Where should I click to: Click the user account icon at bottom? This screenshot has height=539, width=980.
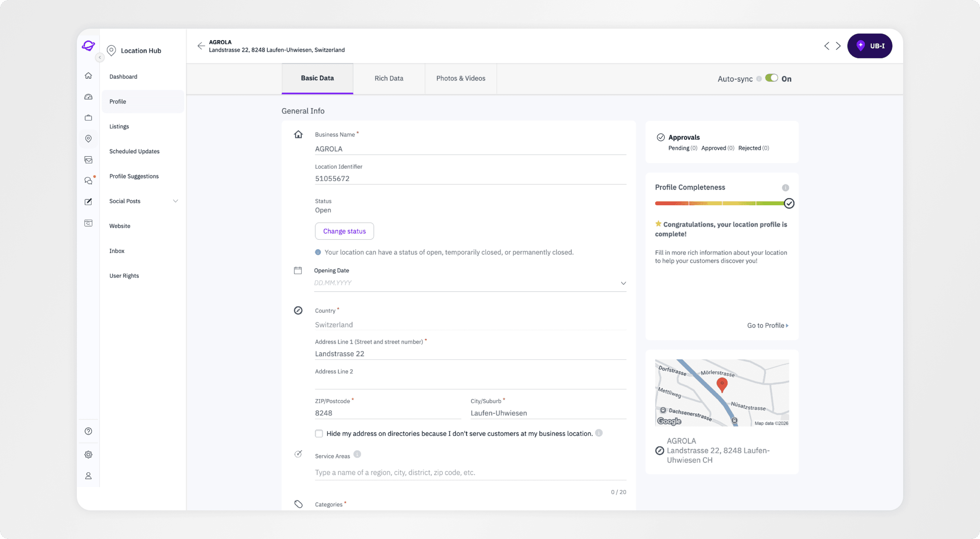coord(88,476)
